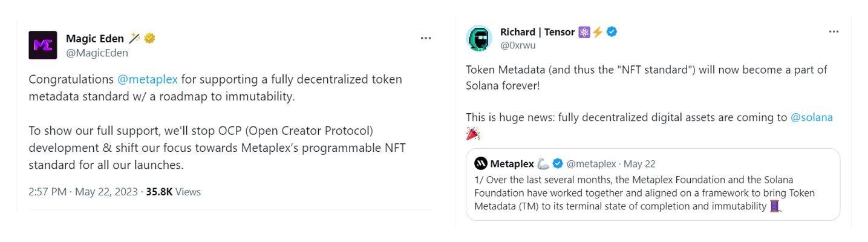The height and width of the screenshot is (242, 868).
Task: Open the 35.8K Views count
Action: (x=173, y=192)
